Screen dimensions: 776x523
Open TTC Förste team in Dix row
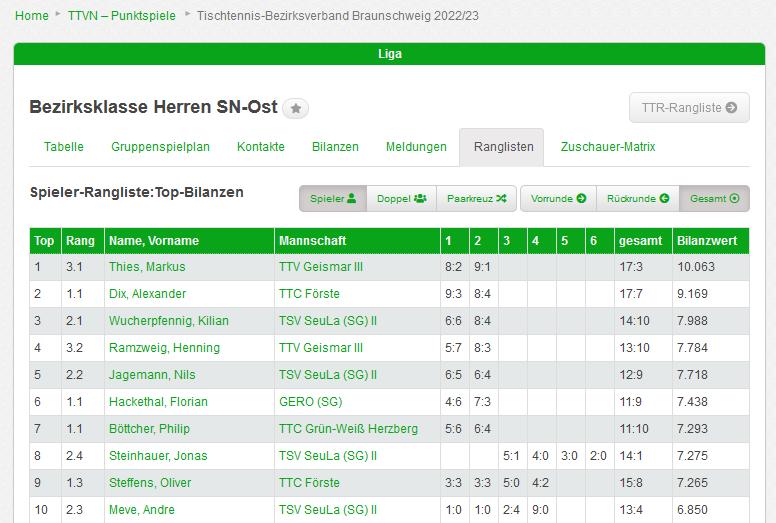click(309, 293)
